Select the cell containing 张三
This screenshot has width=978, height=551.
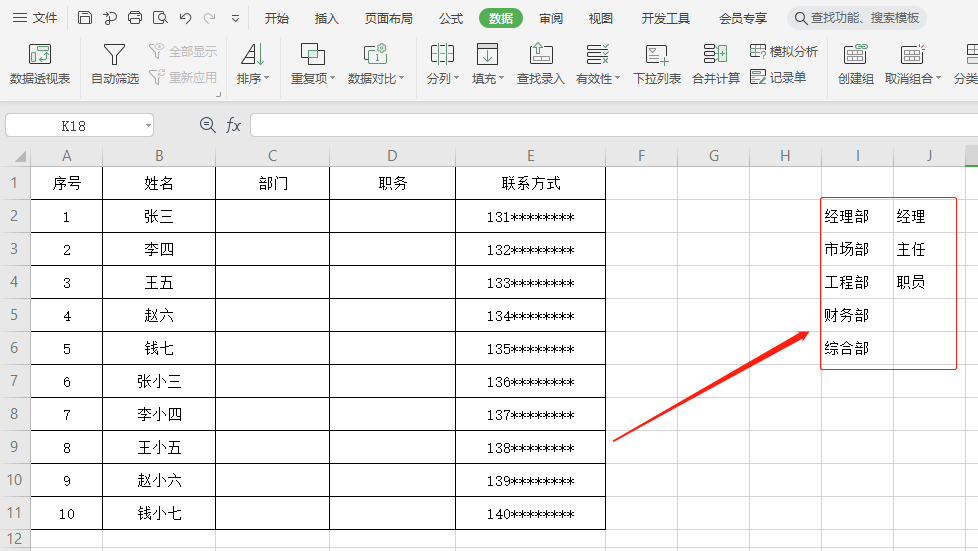coord(159,217)
